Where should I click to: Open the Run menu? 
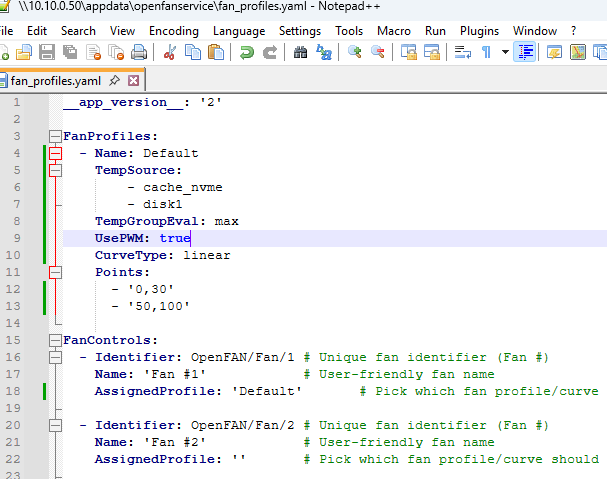pos(435,31)
